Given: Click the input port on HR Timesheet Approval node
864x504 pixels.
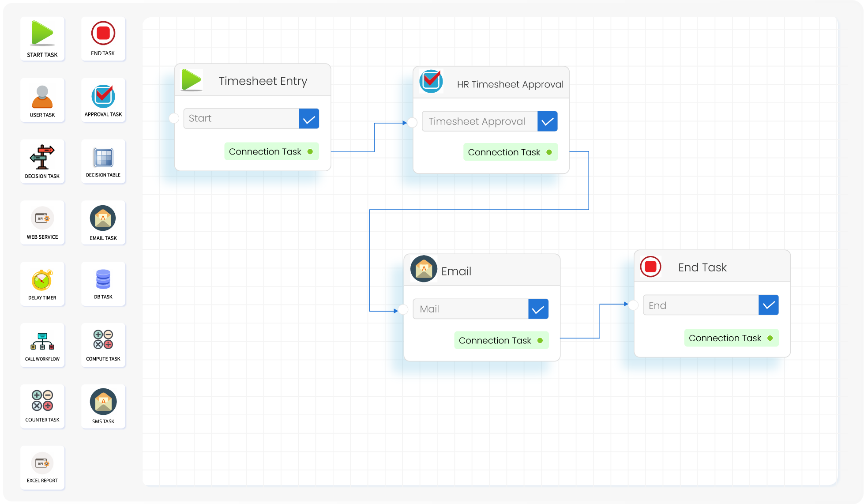Looking at the screenshot, I should coord(412,122).
